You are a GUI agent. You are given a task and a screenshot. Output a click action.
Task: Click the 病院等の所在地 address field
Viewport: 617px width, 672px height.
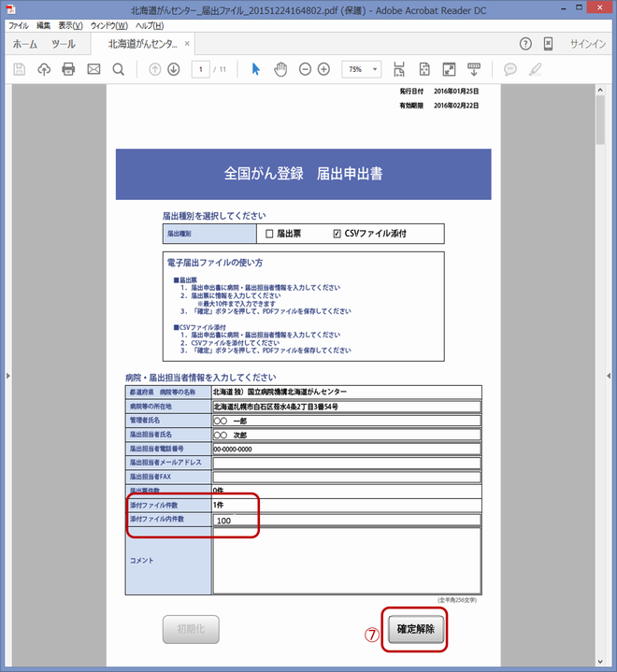(347, 407)
